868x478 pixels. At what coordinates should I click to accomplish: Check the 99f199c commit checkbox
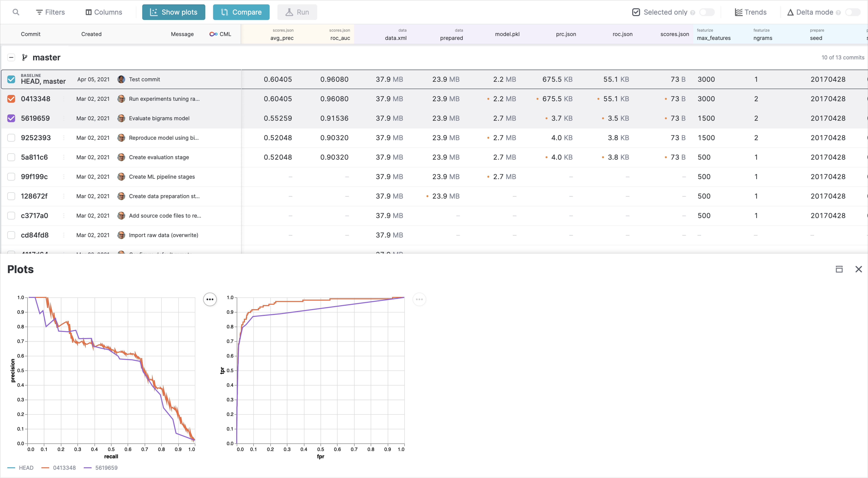(x=11, y=177)
